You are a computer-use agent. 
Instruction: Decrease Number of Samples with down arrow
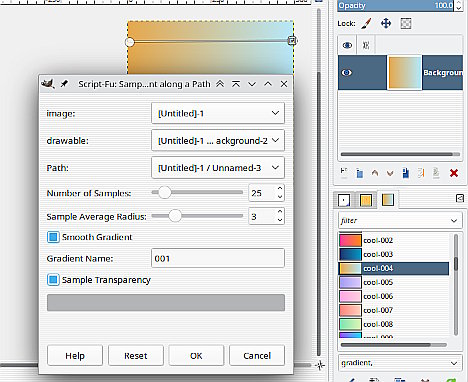(280, 197)
